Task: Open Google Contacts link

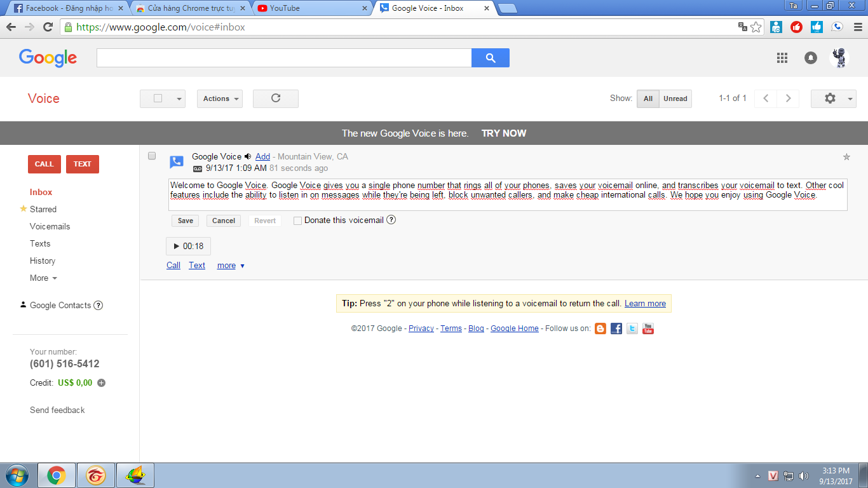Action: coord(60,305)
